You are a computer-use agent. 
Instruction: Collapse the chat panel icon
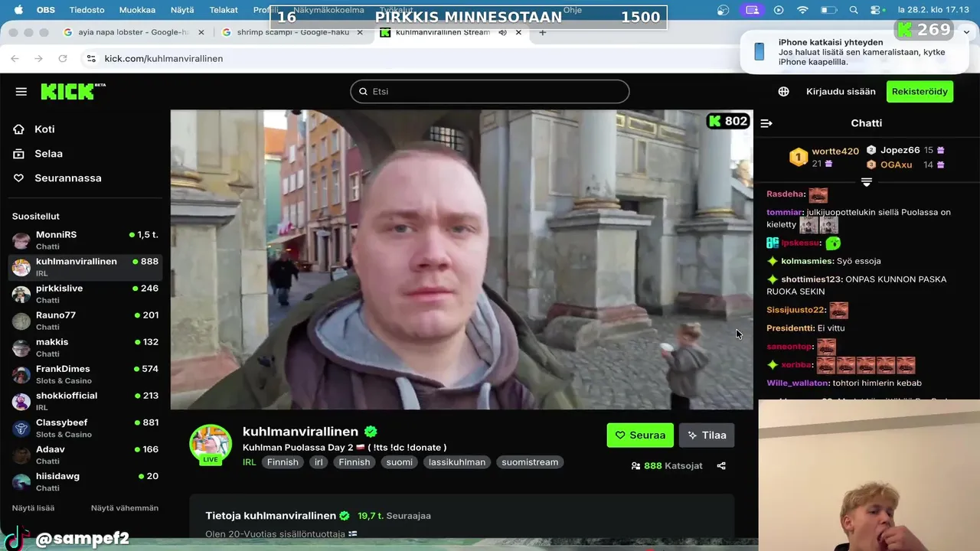point(766,123)
